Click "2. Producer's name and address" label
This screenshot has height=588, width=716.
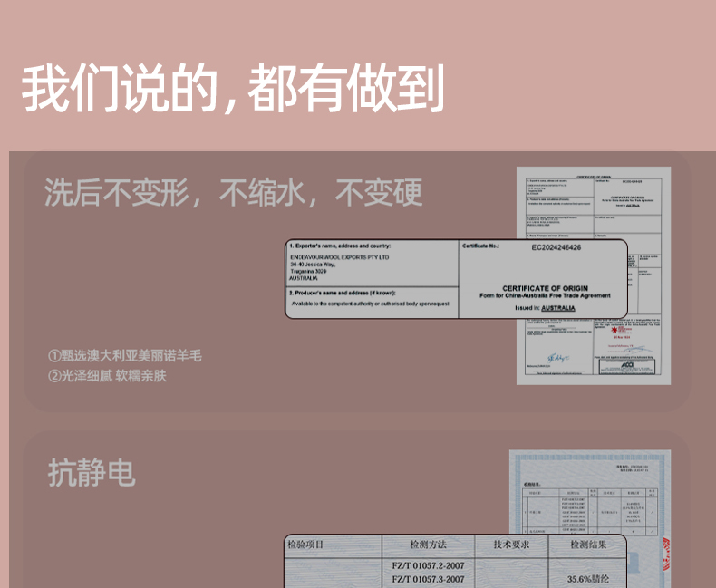pos(343,293)
